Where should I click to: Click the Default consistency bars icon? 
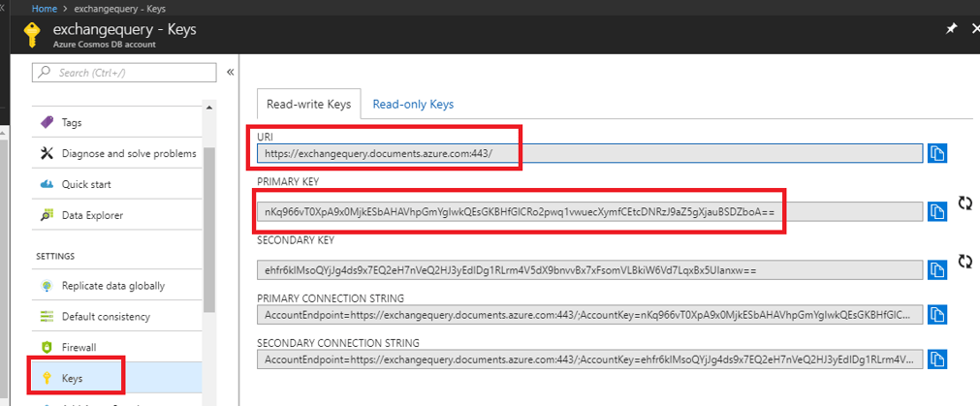[x=47, y=317]
